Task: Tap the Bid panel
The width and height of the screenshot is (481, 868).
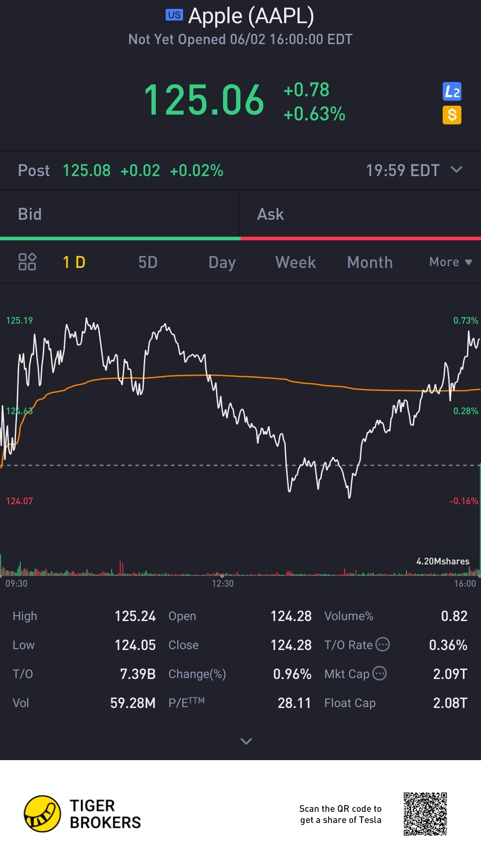Action: 119,214
